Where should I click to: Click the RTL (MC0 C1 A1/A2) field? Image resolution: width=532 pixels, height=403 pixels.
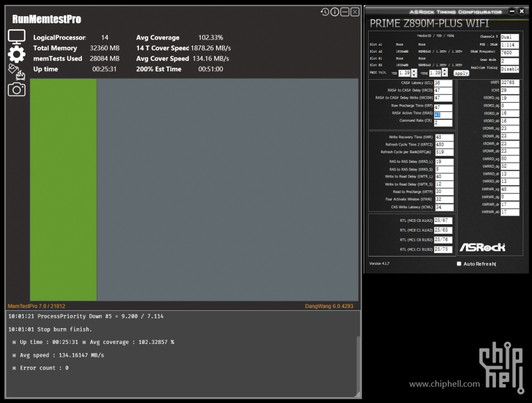click(443, 230)
